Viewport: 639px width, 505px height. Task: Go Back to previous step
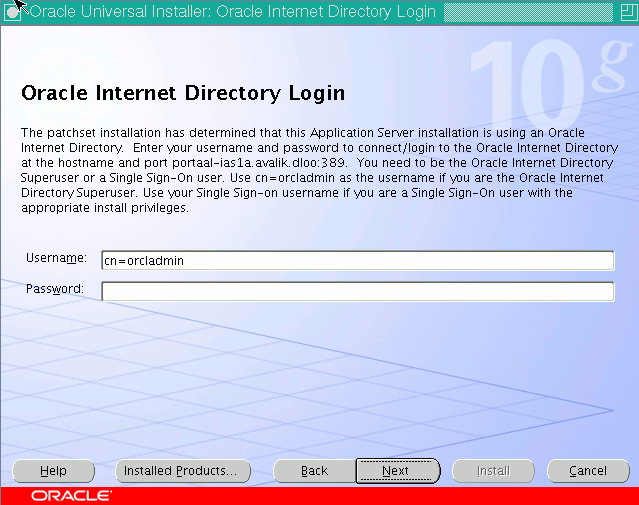(314, 471)
